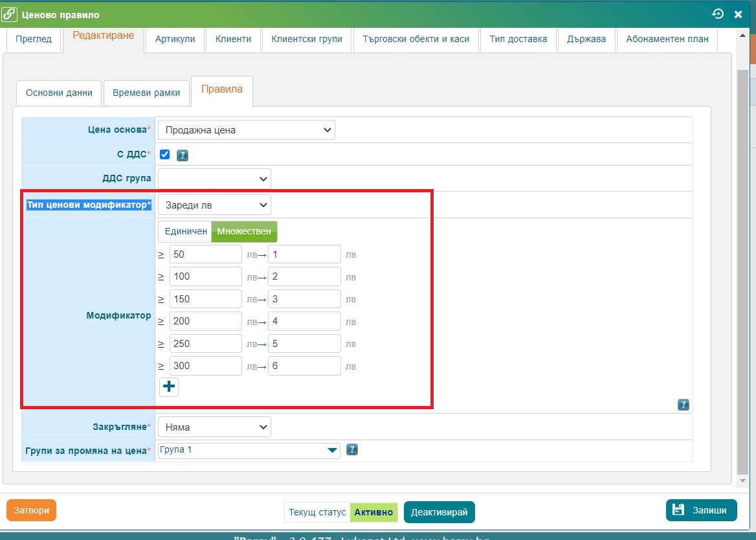Click the reward field with value 4
Viewport: 756px width, 540px height.
(304, 321)
